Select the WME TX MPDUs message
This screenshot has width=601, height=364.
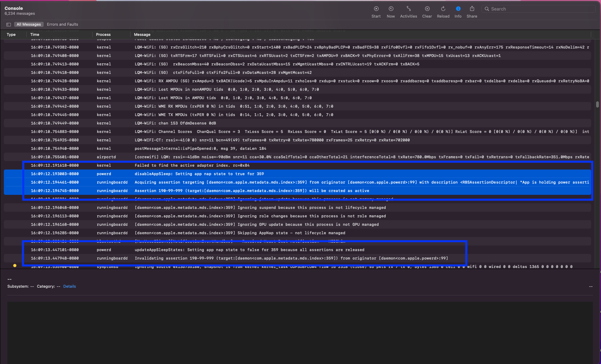234,115
